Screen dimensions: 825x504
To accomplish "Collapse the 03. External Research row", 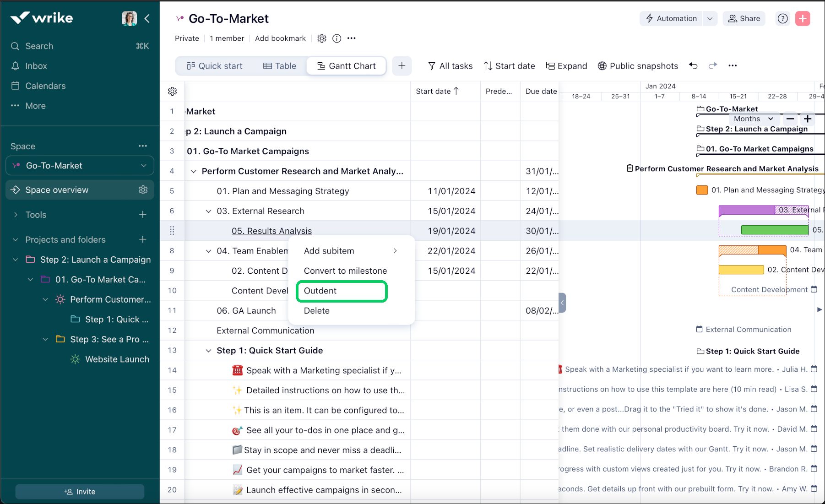I will click(x=208, y=211).
